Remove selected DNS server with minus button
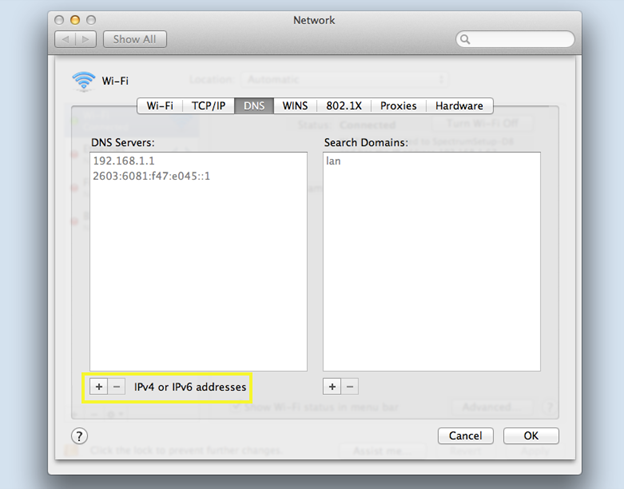The image size is (624, 489). point(117,387)
